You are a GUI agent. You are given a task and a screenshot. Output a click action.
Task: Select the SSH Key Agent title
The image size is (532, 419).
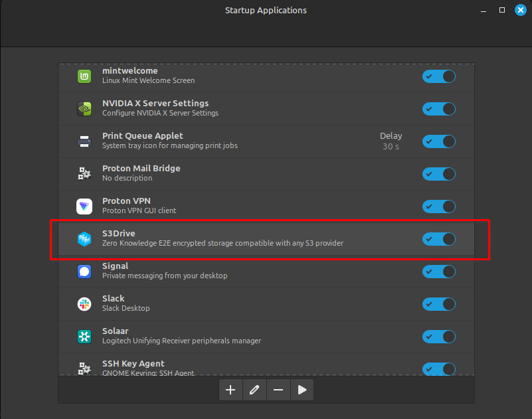point(133,364)
